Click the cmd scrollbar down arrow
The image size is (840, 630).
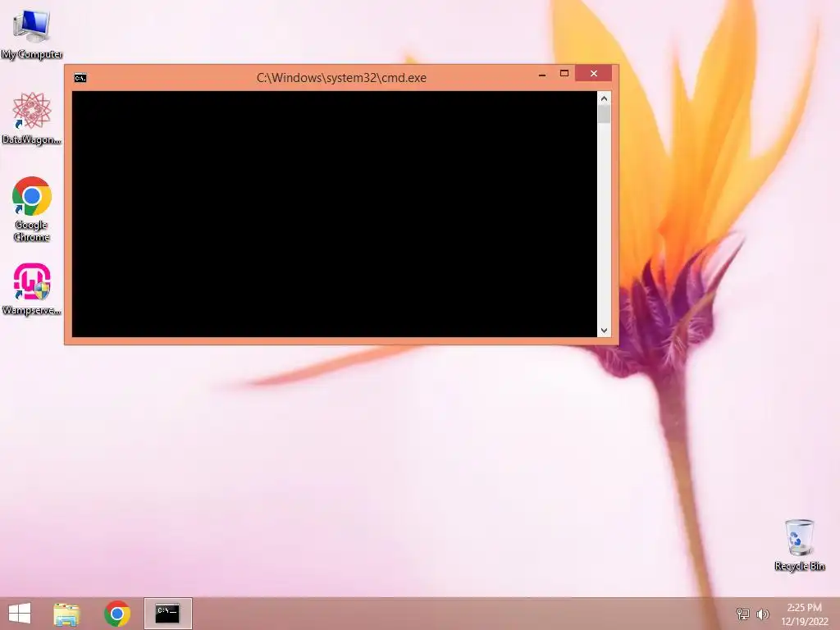[604, 331]
